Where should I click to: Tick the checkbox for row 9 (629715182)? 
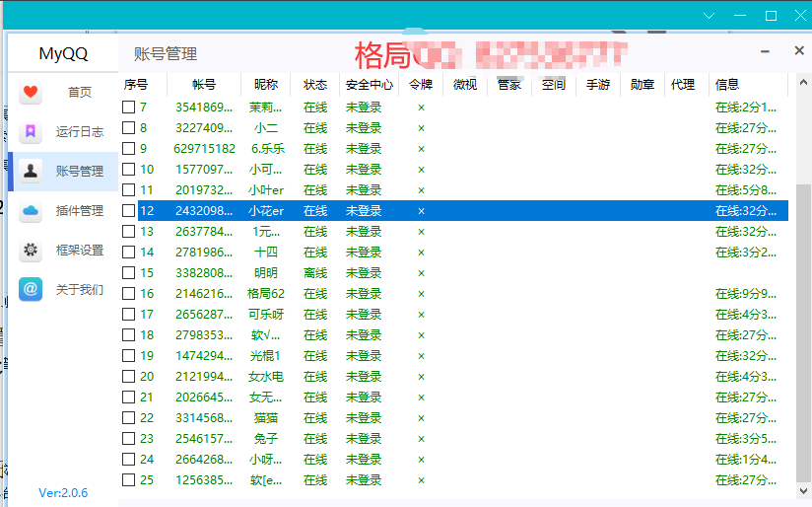pyautogui.click(x=128, y=149)
